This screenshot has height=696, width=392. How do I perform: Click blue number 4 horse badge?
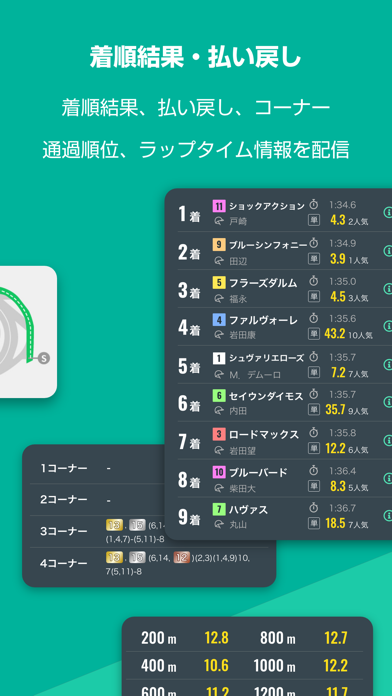pyautogui.click(x=219, y=320)
